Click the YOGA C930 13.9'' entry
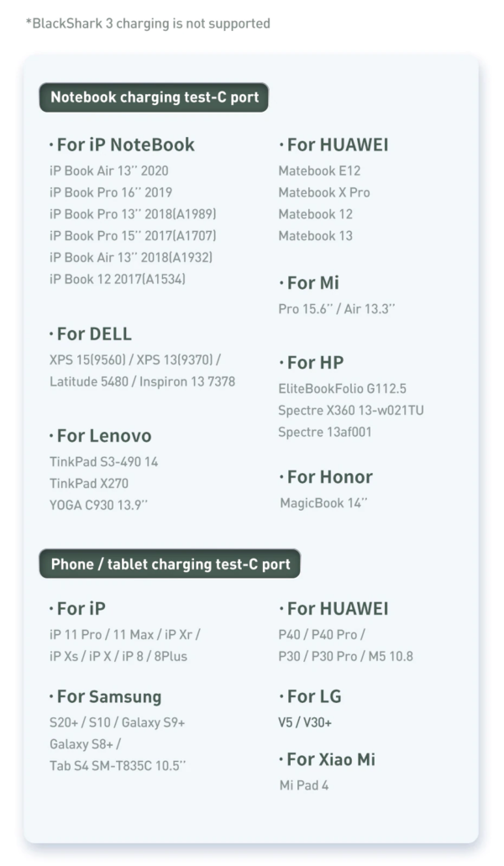The height and width of the screenshot is (866, 504). tap(99, 505)
